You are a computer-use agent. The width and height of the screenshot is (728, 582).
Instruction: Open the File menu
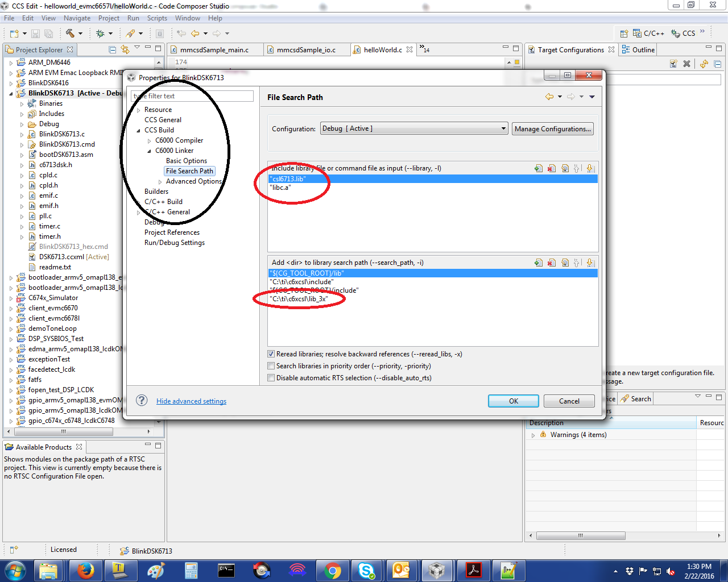[x=9, y=18]
